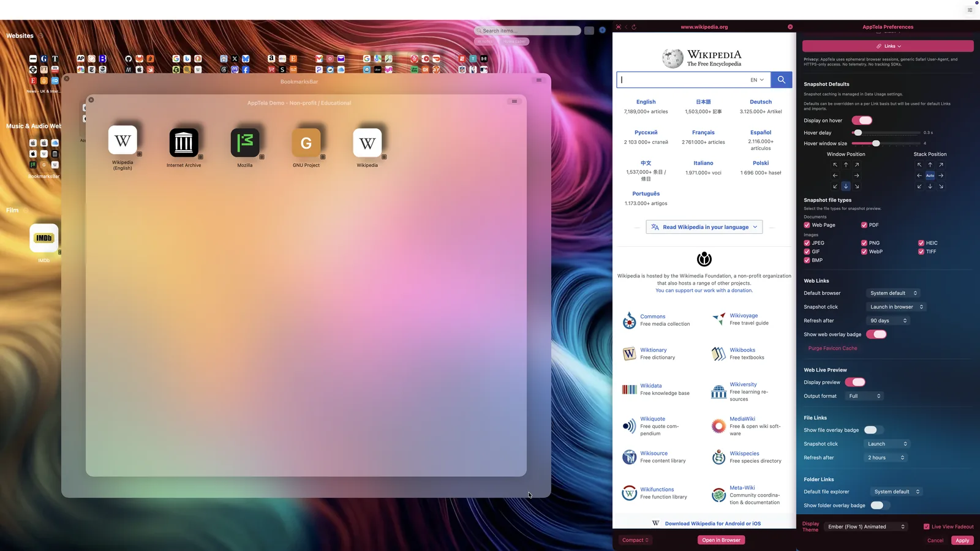The image size is (980, 551).
Task: Open the Web Links Snapshot click dropdown
Action: (x=897, y=307)
